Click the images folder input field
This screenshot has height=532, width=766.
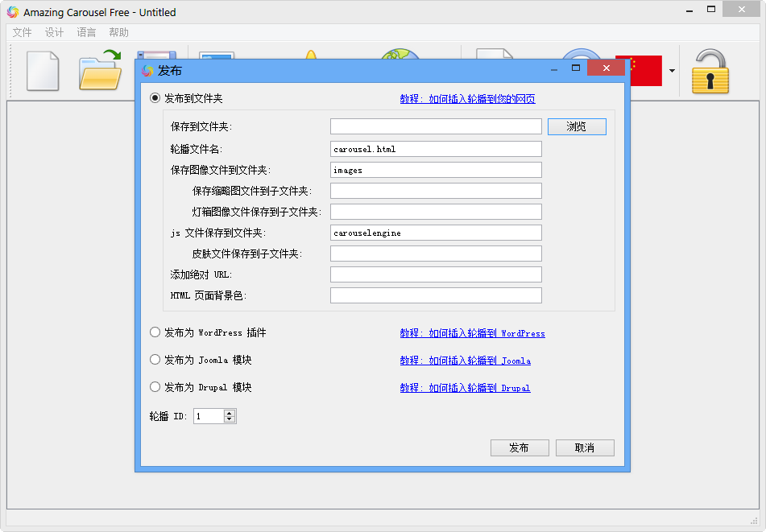click(x=436, y=170)
